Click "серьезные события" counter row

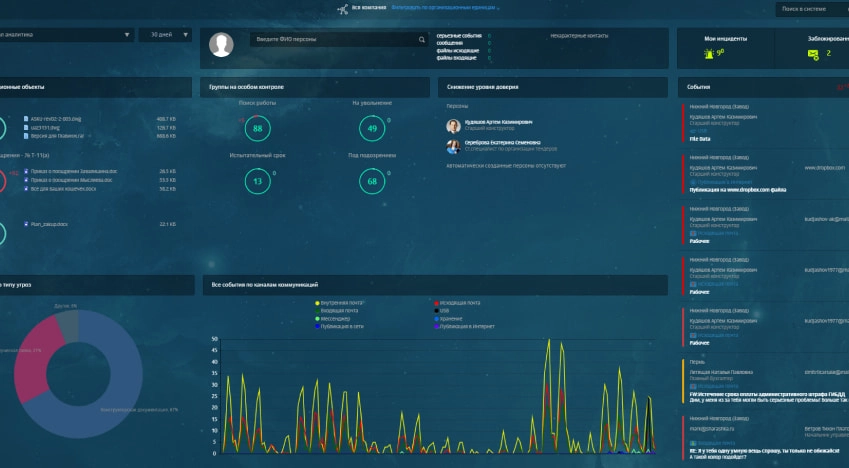tap(464, 36)
